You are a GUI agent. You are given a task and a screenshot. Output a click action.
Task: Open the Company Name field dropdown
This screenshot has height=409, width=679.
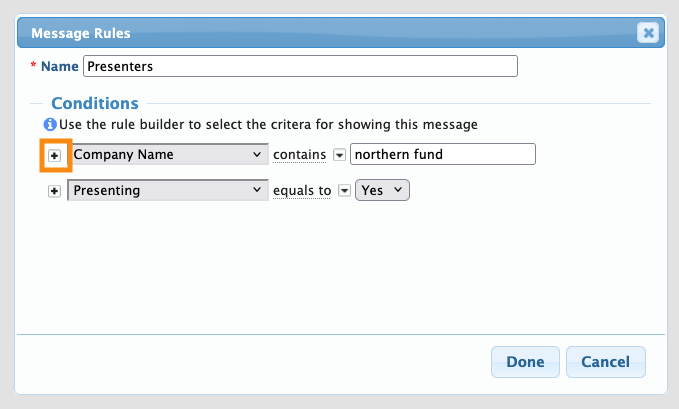click(167, 155)
